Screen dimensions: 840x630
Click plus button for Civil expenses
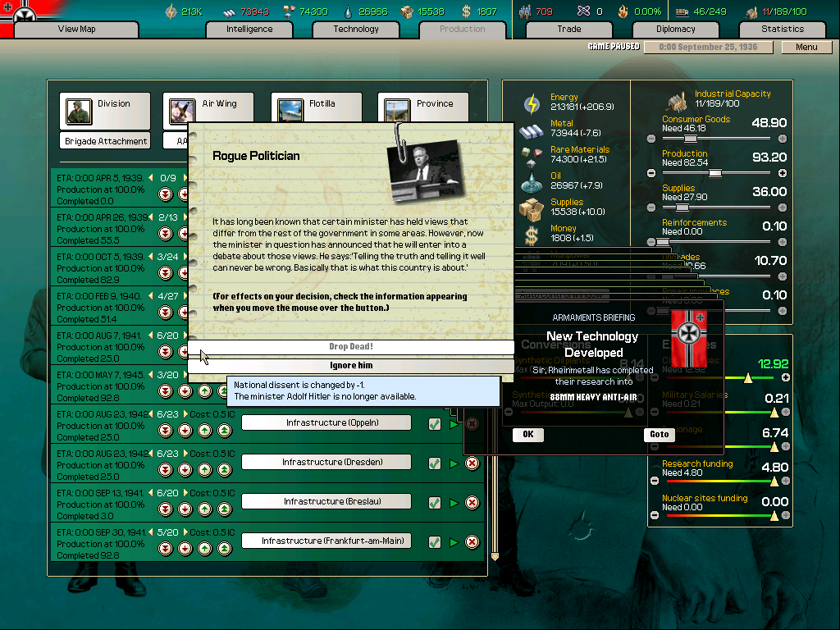click(x=785, y=377)
